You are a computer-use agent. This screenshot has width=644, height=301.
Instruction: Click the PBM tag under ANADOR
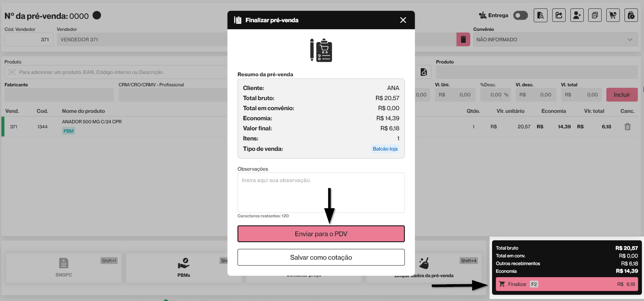point(69,131)
